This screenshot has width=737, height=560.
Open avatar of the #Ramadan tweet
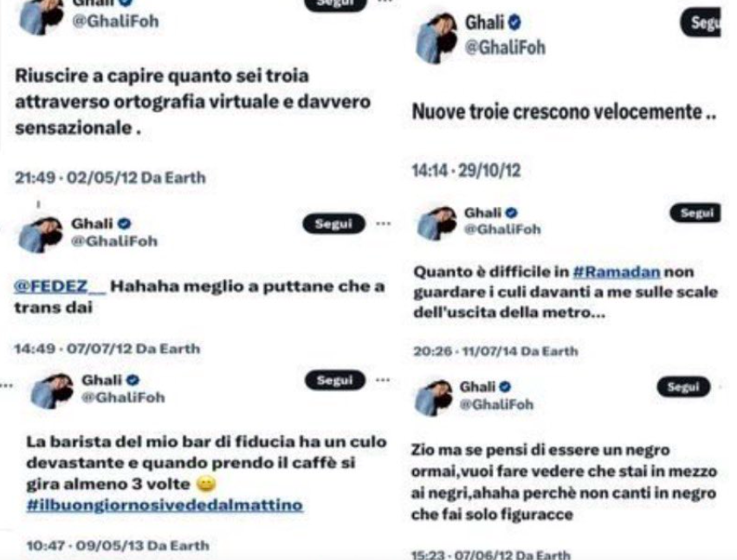[437, 223]
